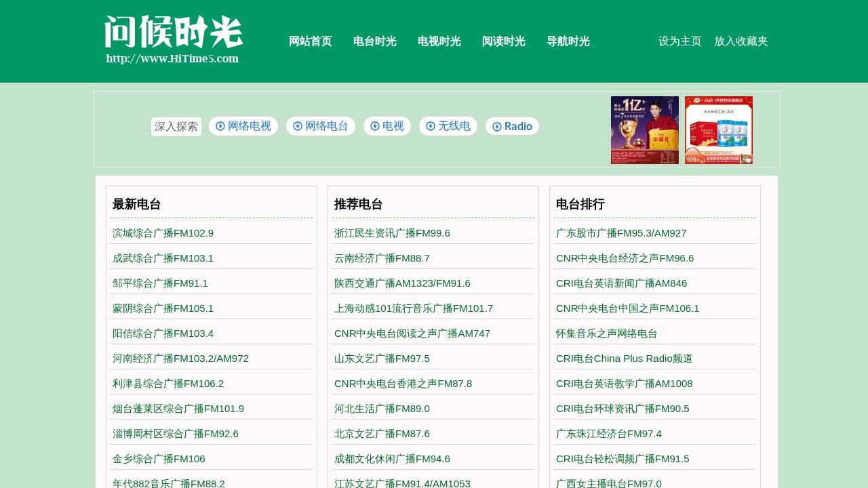Click the left moutai advertisement banner
Screen dimensions: 868x488
click(644, 129)
